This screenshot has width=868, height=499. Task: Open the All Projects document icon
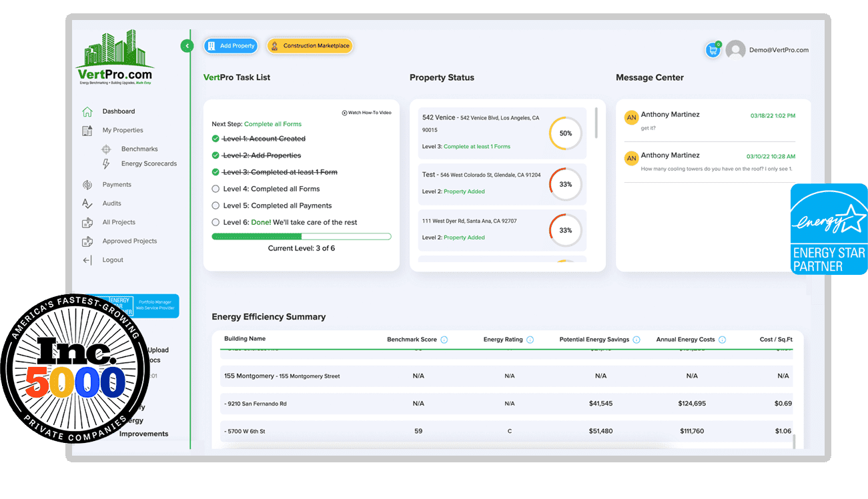87,221
